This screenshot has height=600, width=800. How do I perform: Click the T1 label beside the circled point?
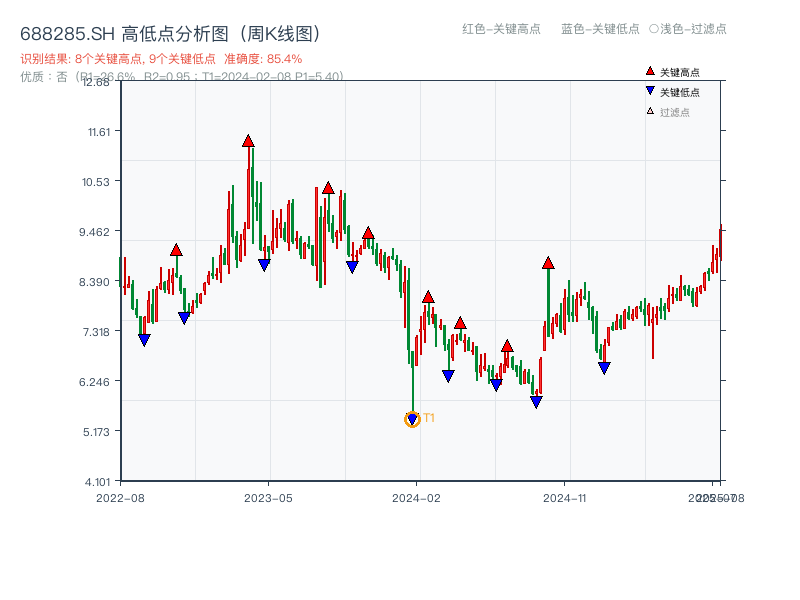(x=428, y=419)
